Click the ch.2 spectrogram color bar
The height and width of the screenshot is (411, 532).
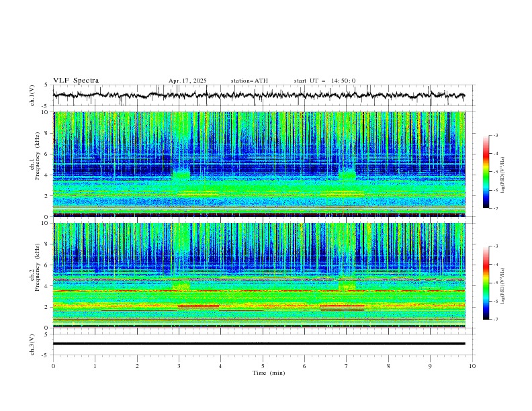click(486, 283)
